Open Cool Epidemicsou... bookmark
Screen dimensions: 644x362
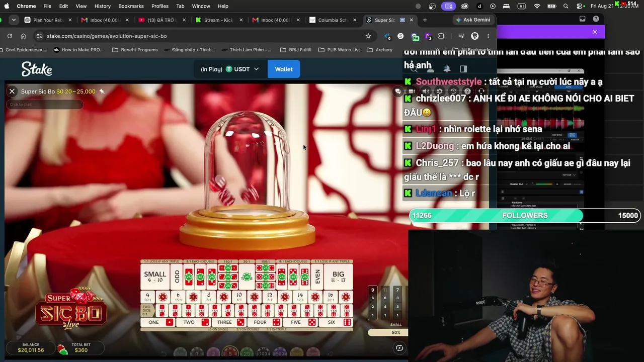tap(25, 50)
